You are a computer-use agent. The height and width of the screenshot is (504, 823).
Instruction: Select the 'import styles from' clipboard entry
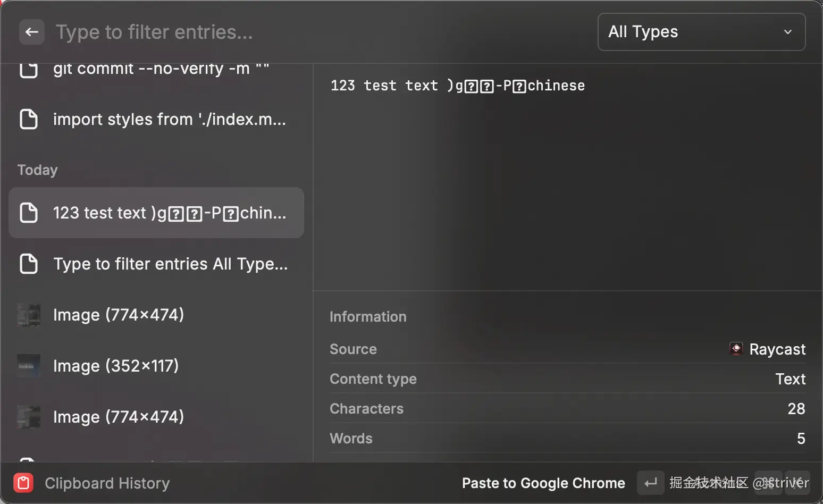point(156,119)
